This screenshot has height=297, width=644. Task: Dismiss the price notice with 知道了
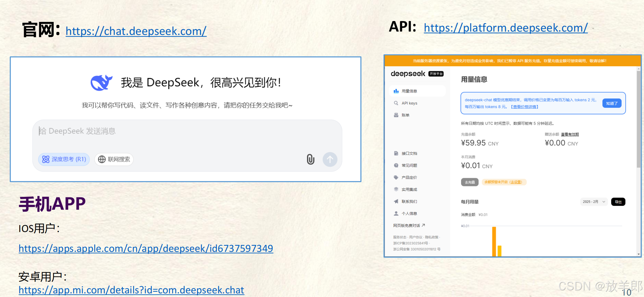click(x=612, y=103)
